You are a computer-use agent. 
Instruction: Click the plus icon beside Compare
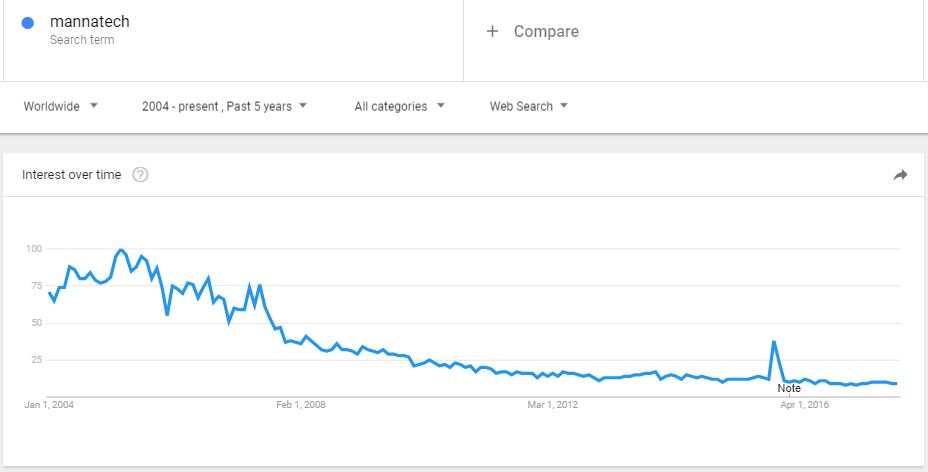pos(492,31)
